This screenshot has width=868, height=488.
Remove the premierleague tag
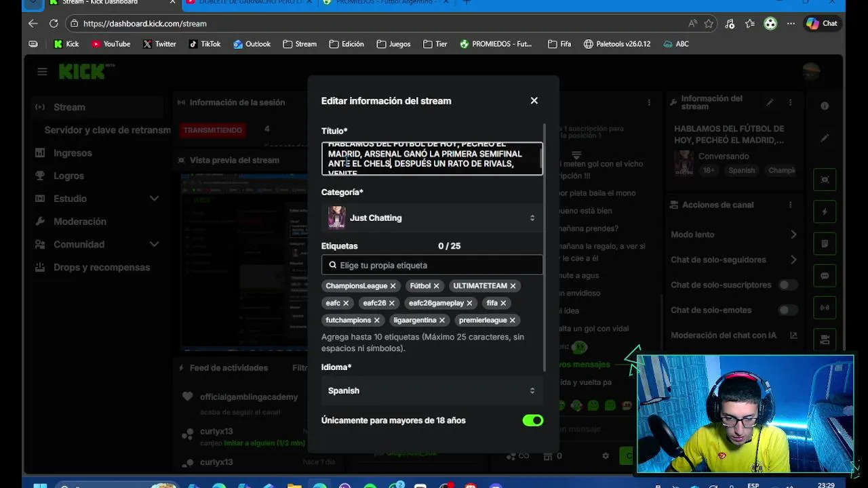(512, 320)
